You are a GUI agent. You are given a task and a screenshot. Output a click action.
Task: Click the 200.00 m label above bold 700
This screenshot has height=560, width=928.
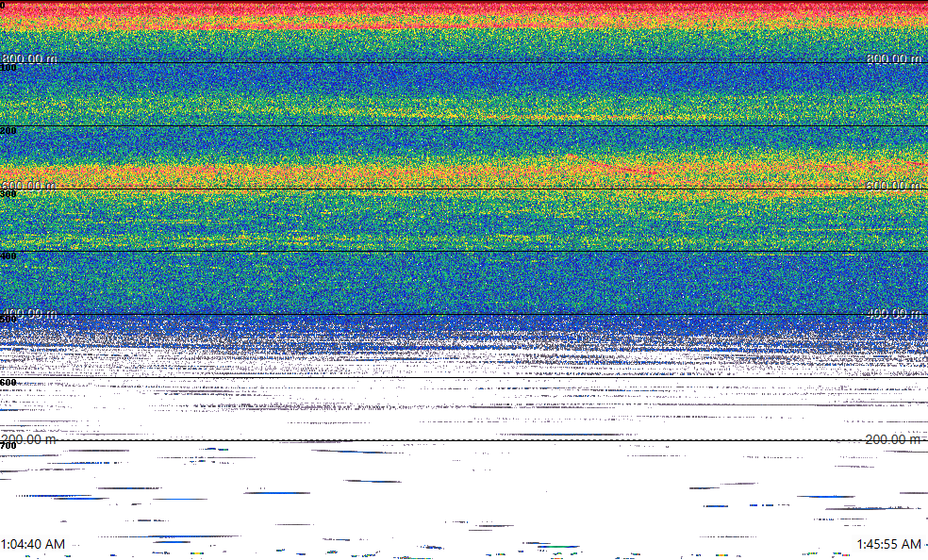point(28,439)
